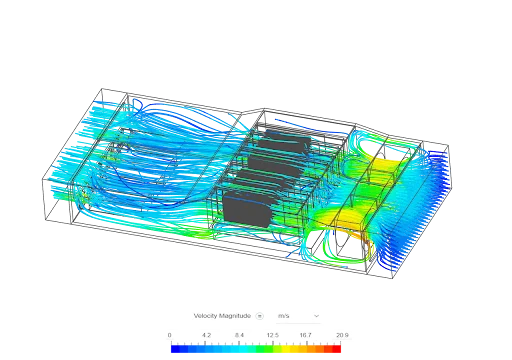Screen dimensions: 512x360
Task: Click the Velocity Magnitude legend label
Action: pos(222,316)
